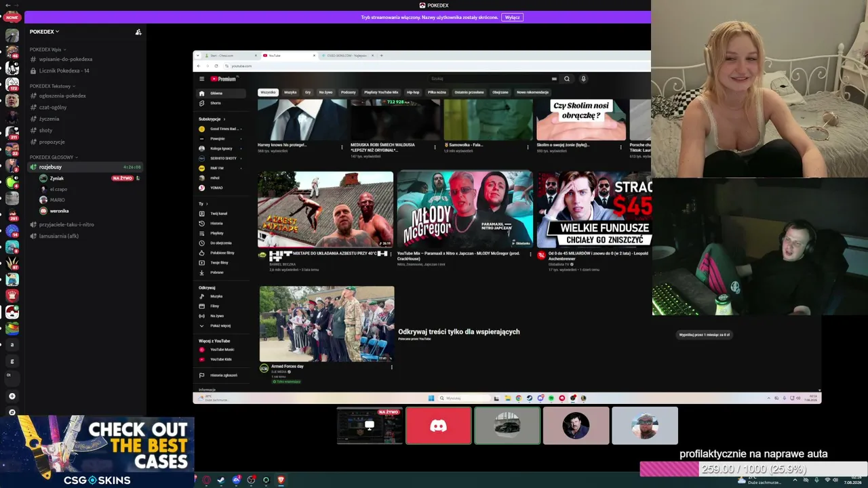Open YouTube Kids from the sidebar
The width and height of the screenshot is (868, 488).
pyautogui.click(x=221, y=359)
